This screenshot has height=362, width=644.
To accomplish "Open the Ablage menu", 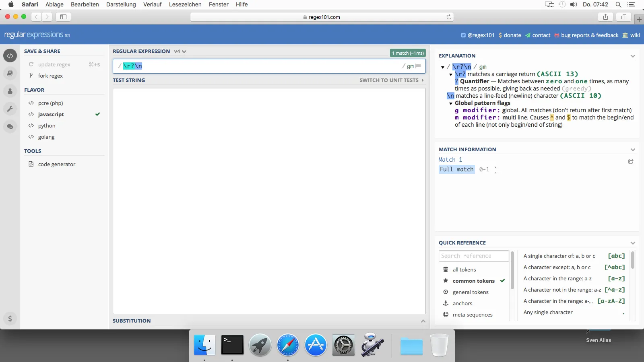I will click(54, 4).
